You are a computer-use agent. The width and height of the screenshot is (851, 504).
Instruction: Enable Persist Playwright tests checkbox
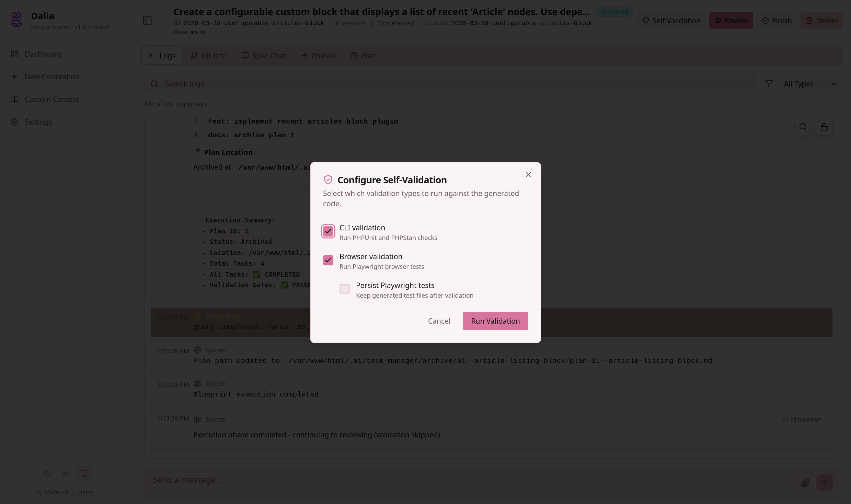click(x=345, y=289)
